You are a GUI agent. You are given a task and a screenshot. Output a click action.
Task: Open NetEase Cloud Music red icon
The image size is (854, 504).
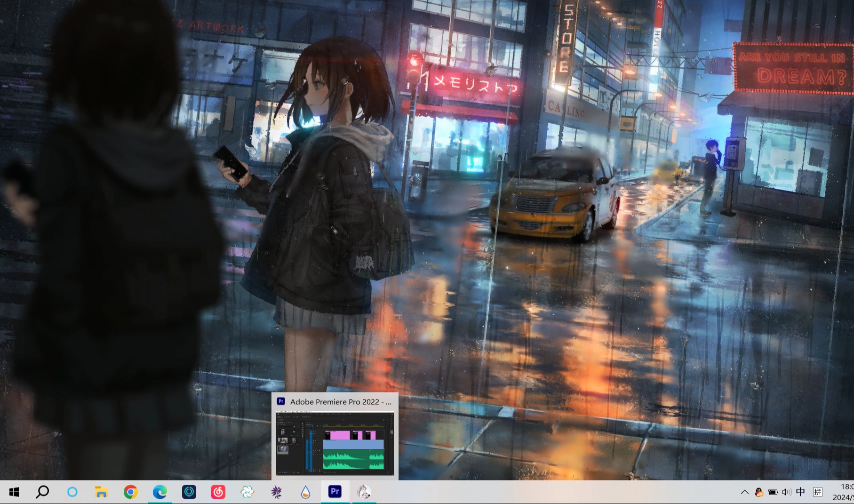tap(218, 492)
